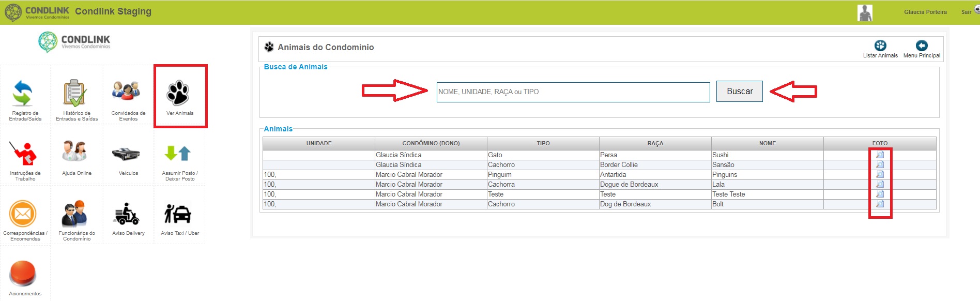Open Correspondências / Encomendas icon

[23, 214]
